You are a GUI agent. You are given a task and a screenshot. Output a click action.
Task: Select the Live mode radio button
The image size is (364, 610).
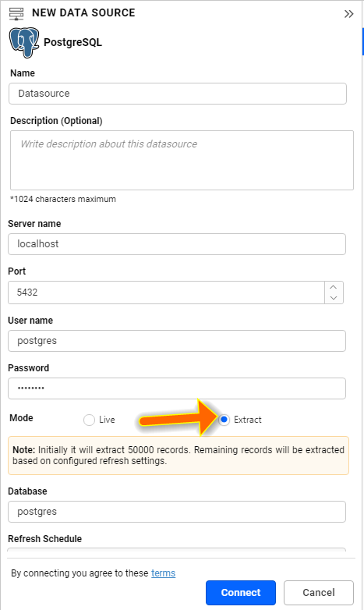(89, 420)
